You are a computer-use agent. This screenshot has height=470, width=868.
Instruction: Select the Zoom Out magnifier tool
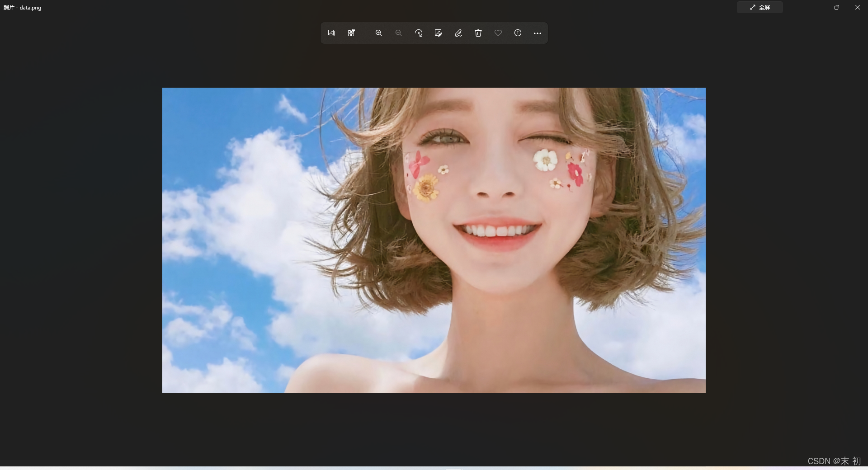click(398, 33)
